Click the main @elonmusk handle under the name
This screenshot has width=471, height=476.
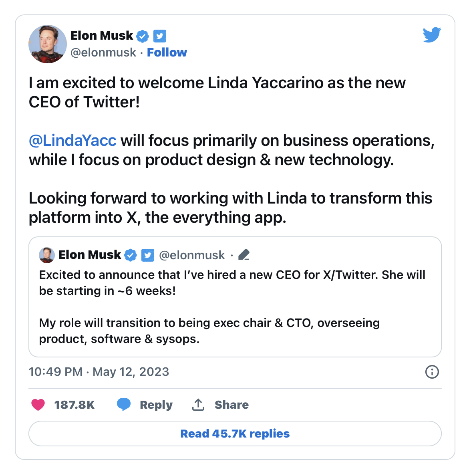coord(103,52)
